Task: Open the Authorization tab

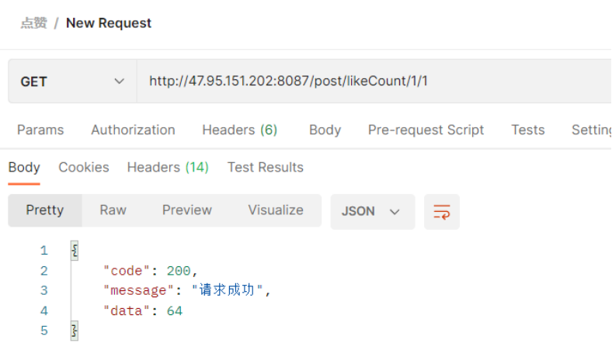Action: (133, 130)
